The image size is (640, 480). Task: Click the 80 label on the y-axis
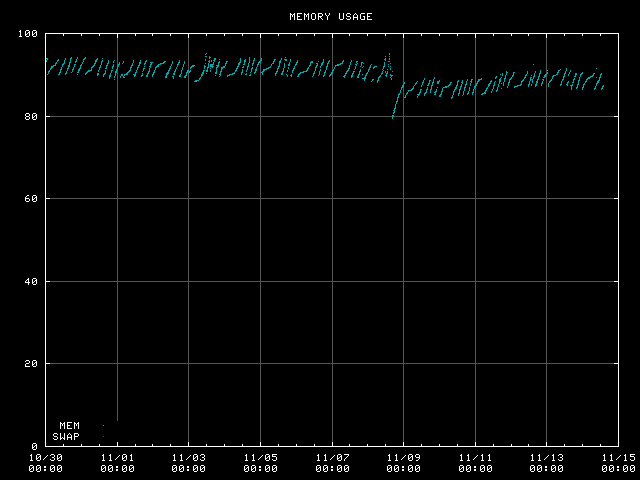point(31,117)
